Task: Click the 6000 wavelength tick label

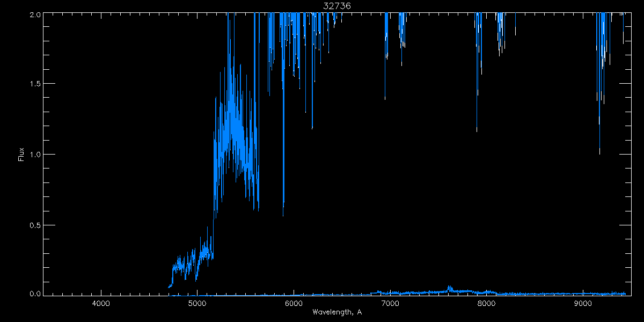Action: [294, 304]
